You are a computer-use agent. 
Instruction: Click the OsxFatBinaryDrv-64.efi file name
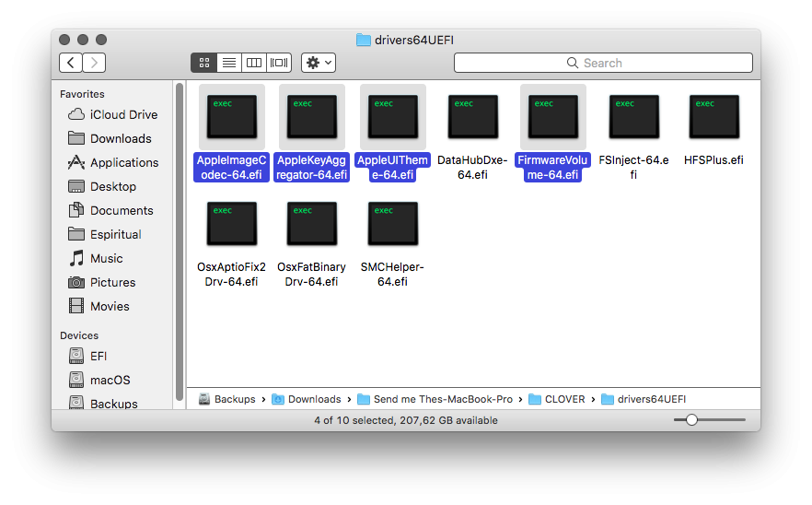click(312, 275)
